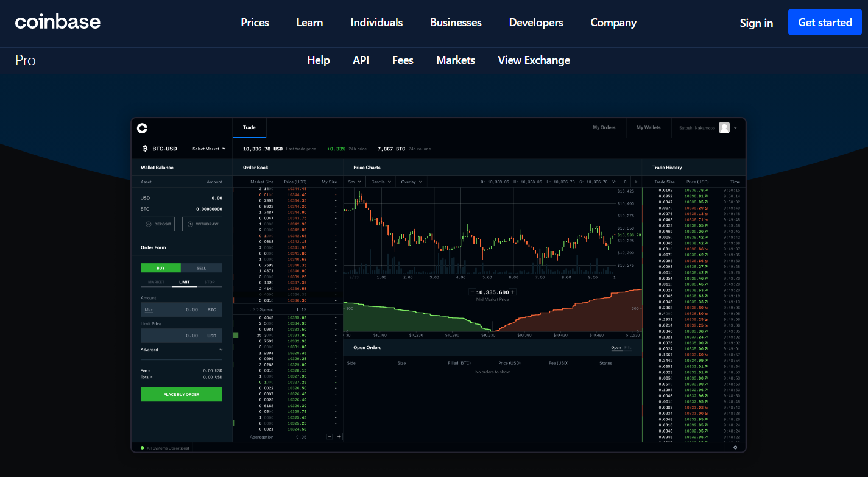This screenshot has width=868, height=477.
Task: Switch the order form to SELL
Action: click(x=202, y=268)
